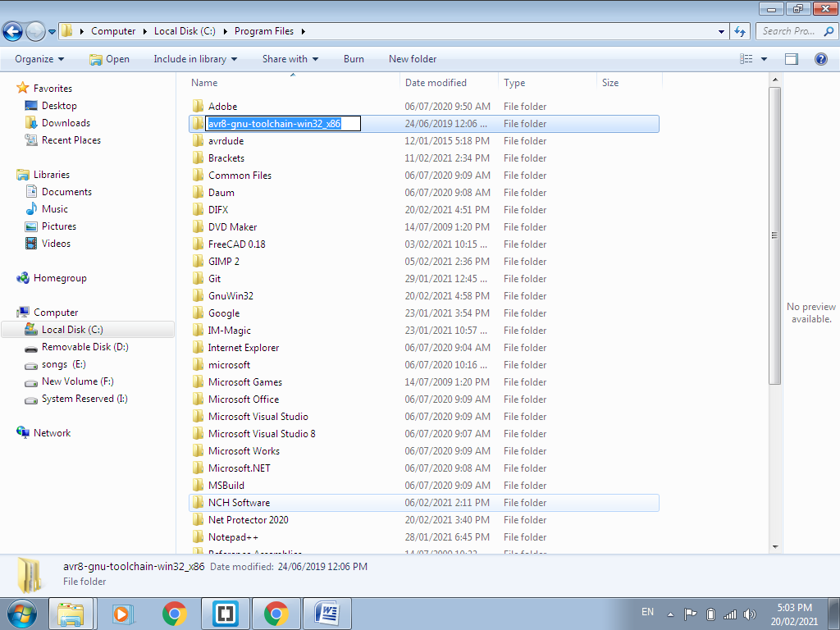The height and width of the screenshot is (630, 840).
Task: Select the Notepad++ folder
Action: [x=424, y=536]
